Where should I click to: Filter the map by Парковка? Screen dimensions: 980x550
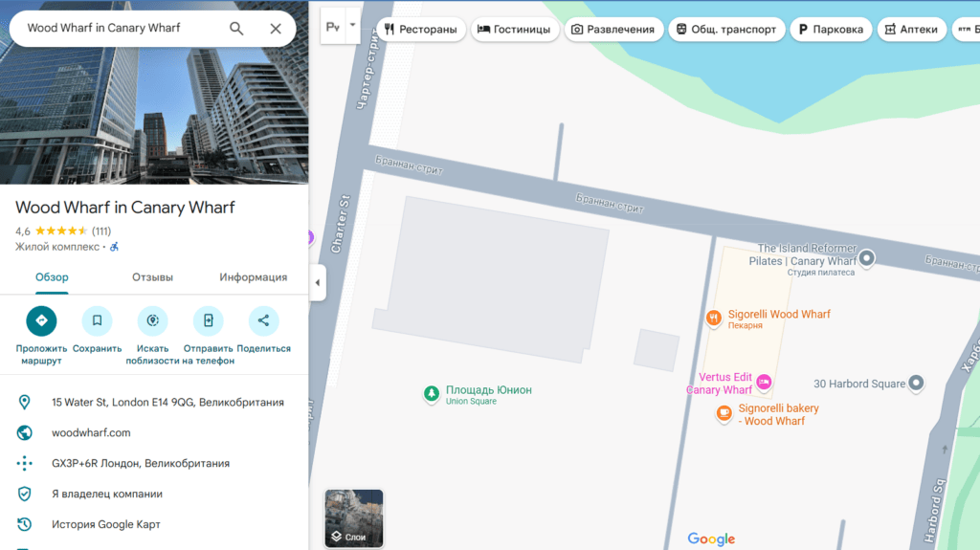pyautogui.click(x=831, y=30)
